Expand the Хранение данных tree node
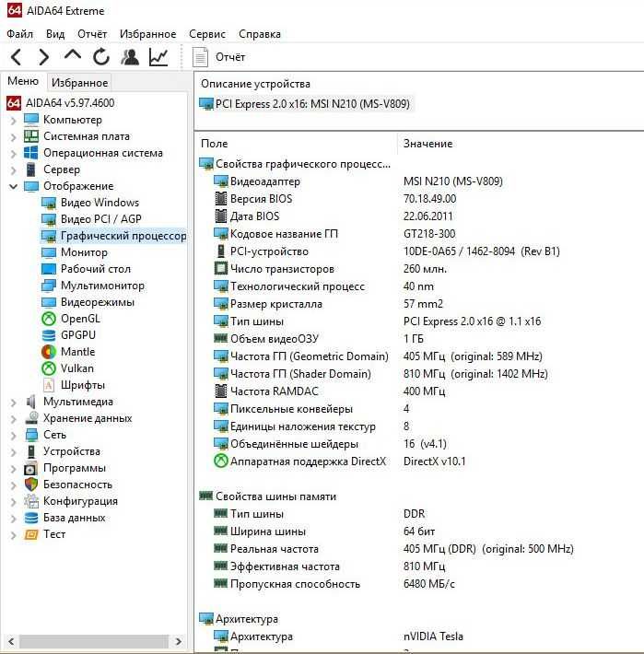 click(13, 419)
